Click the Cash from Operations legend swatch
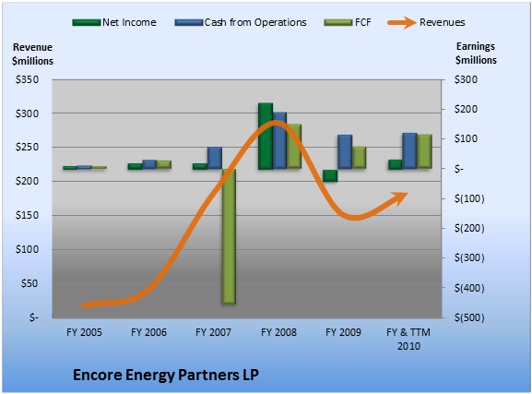The width and height of the screenshot is (532, 394). (x=189, y=23)
